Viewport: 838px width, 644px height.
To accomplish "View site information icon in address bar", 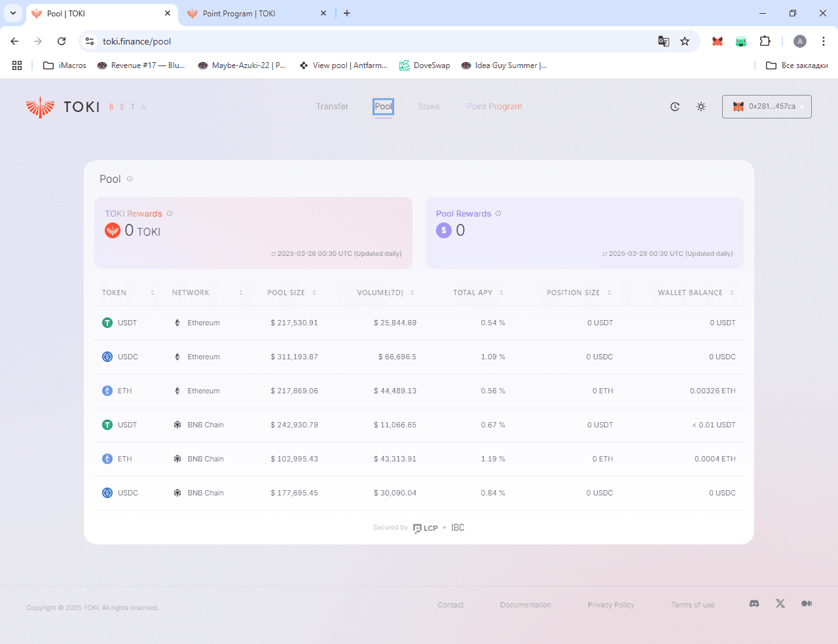I will click(x=90, y=41).
